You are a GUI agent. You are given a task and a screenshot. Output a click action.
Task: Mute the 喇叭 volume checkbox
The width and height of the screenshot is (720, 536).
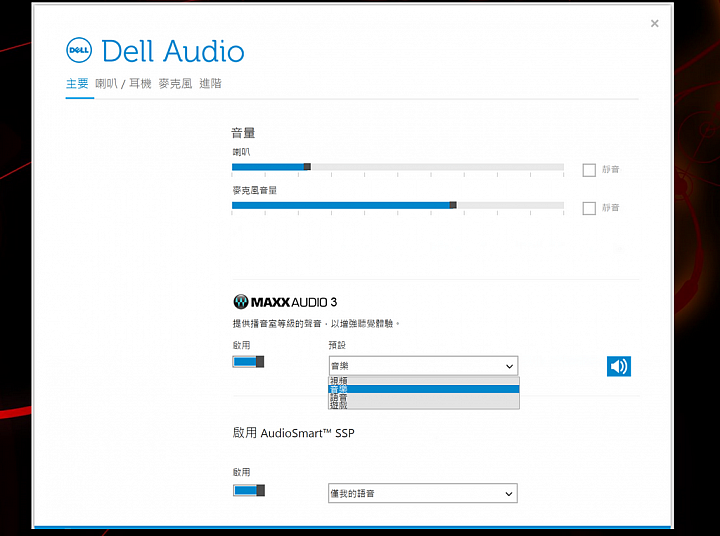[589, 170]
